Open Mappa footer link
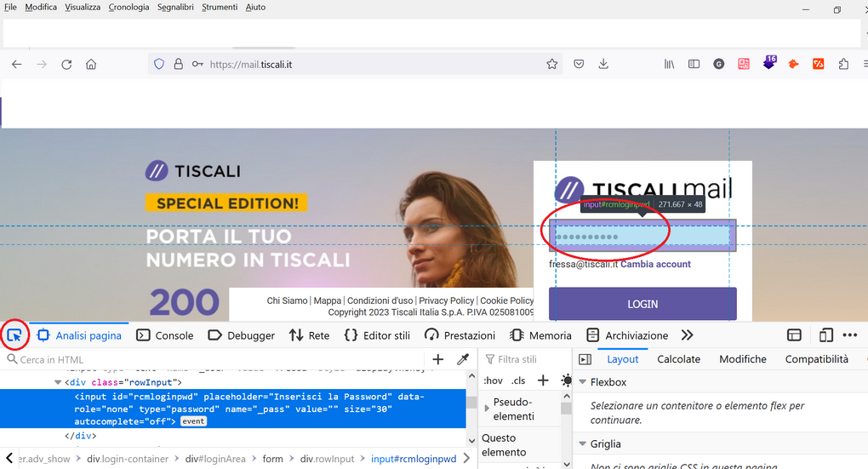This screenshot has width=868, height=469. pos(327,300)
